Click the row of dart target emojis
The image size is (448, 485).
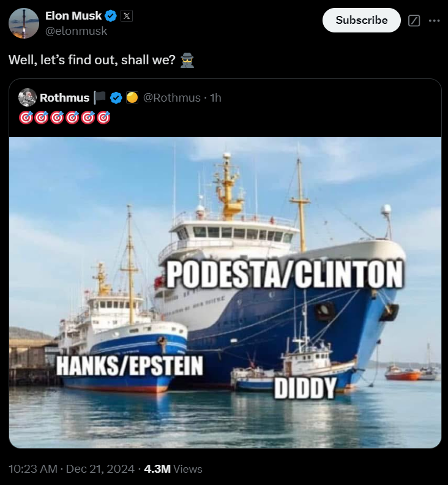[x=65, y=118]
